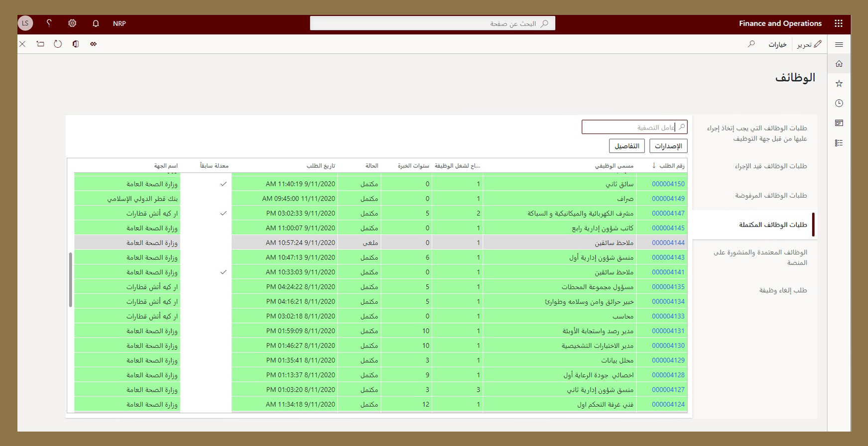This screenshot has width=868, height=446.
Task: Select the NRP company code
Action: coord(120,23)
